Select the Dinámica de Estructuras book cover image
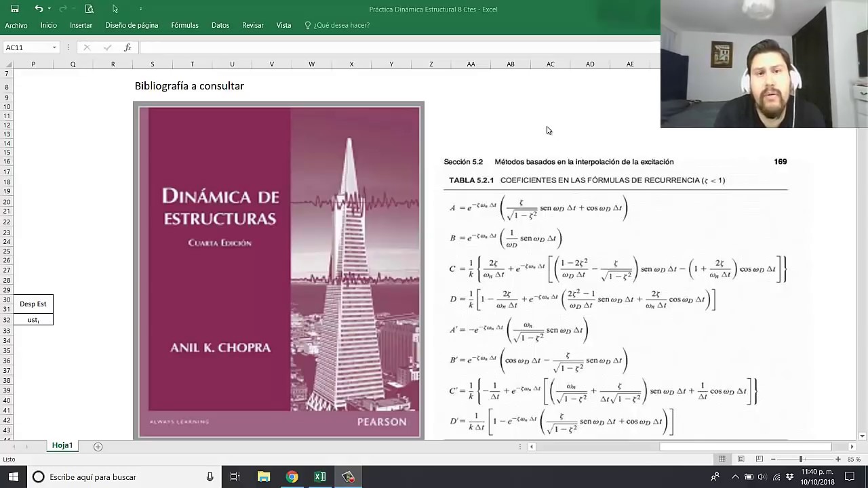The width and height of the screenshot is (868, 488). pos(279,270)
